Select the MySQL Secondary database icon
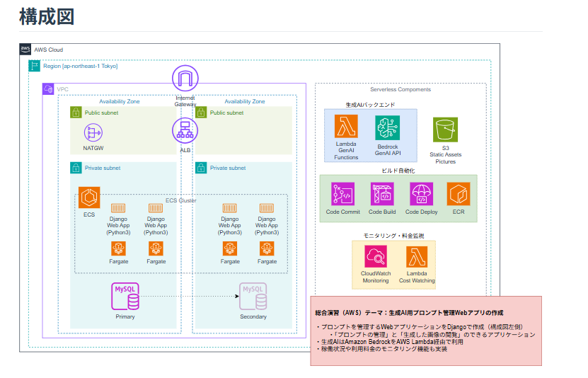This screenshot has width=588, height=378. (x=253, y=297)
